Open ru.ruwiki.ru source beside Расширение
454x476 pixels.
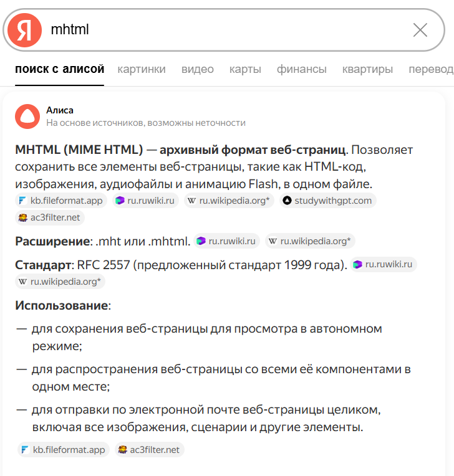[x=226, y=241]
